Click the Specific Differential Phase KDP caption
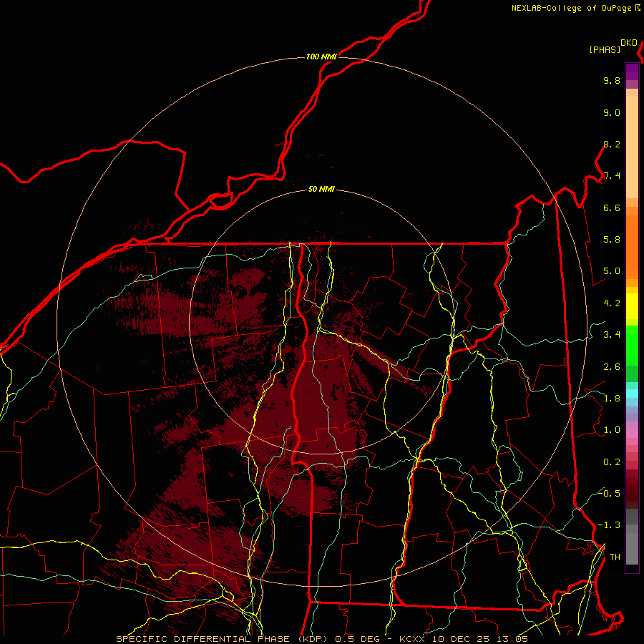This screenshot has height=644, width=644. (322, 639)
